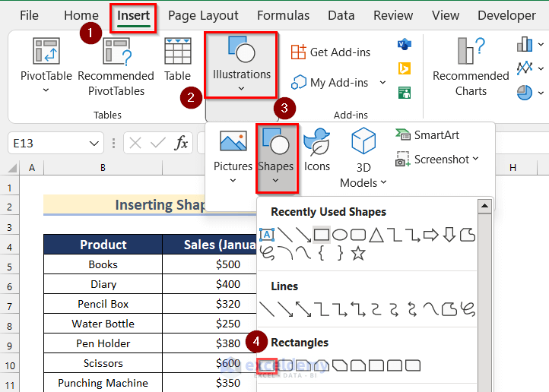The width and height of the screenshot is (549, 392).
Task: Click the People Graph add-in icon
Action: [x=405, y=93]
